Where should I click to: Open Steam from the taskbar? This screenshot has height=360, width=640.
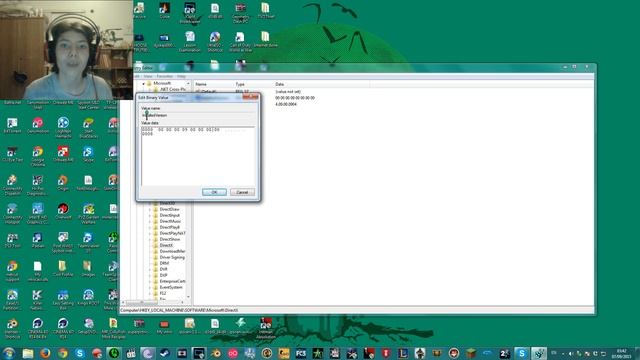tap(164, 353)
